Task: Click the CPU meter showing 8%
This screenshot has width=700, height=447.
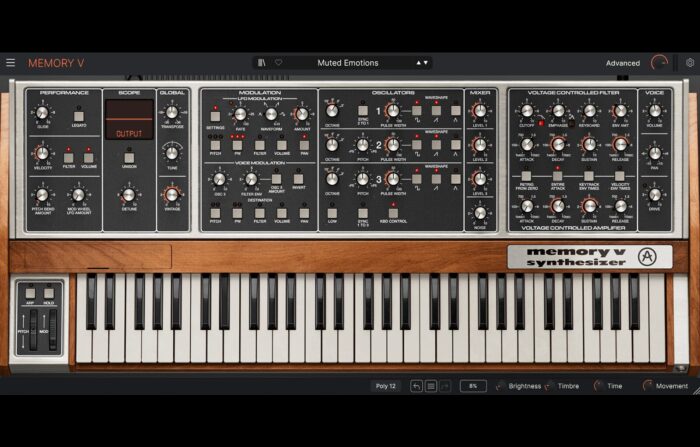Action: click(x=473, y=386)
